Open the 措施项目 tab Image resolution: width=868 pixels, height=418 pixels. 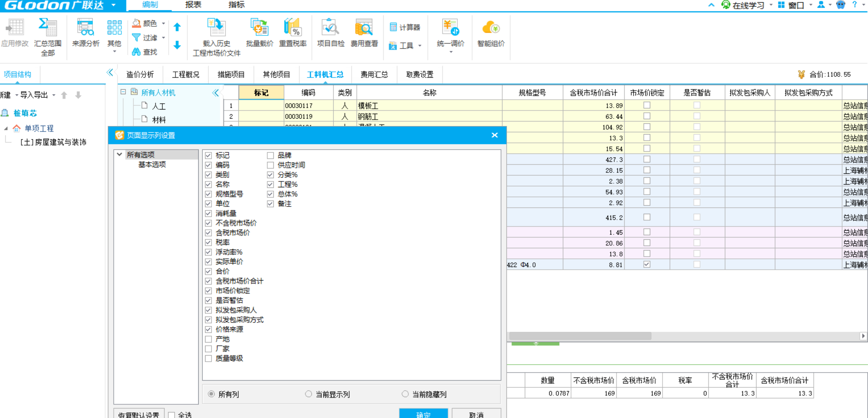[231, 75]
